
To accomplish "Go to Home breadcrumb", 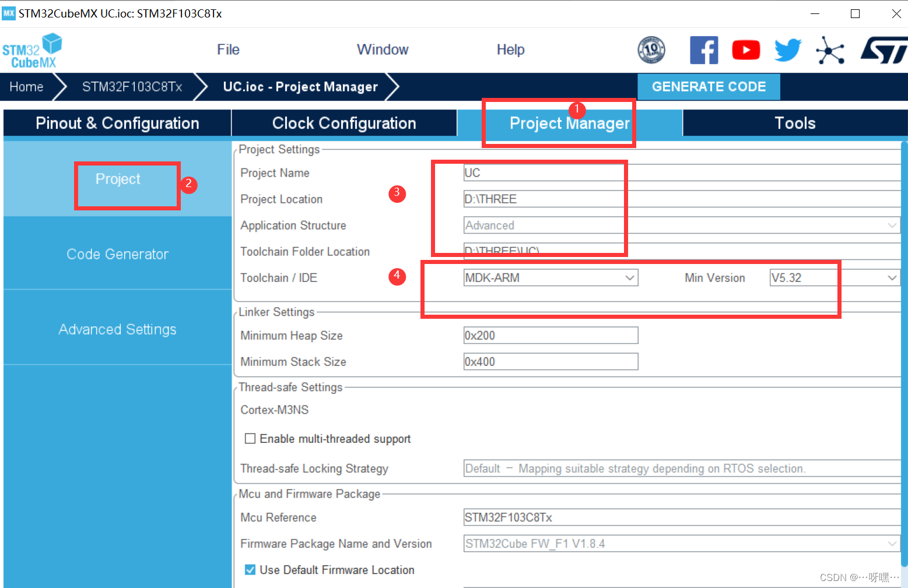I will 26,87.
